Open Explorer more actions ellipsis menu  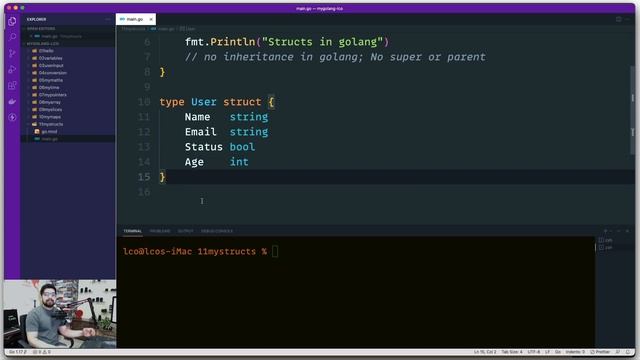click(108, 19)
